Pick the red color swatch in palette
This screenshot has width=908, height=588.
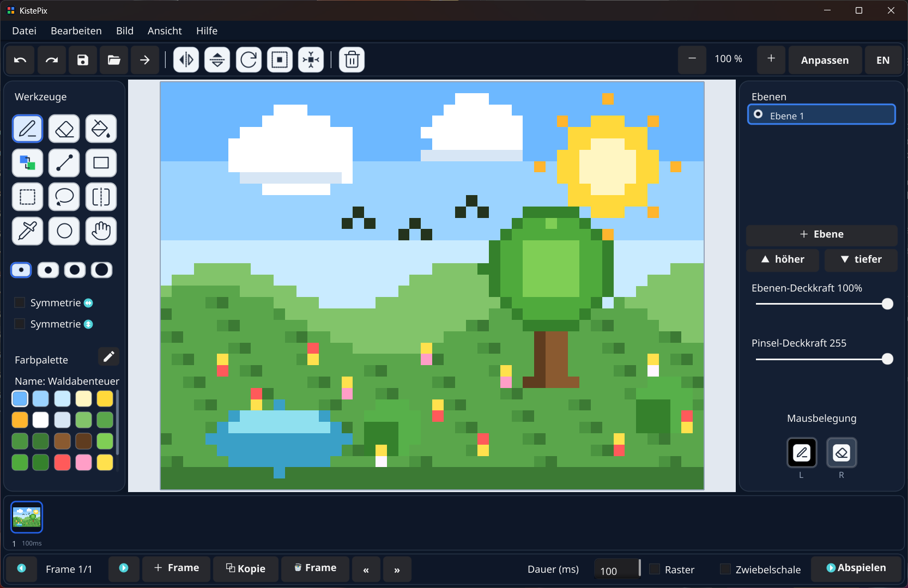pyautogui.click(x=62, y=462)
